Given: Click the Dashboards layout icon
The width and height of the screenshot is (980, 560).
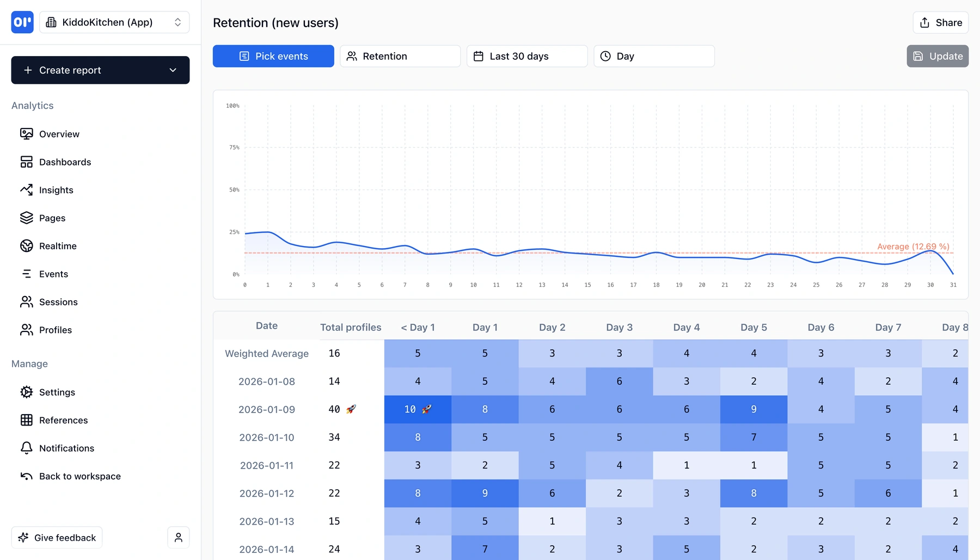Looking at the screenshot, I should (x=26, y=162).
